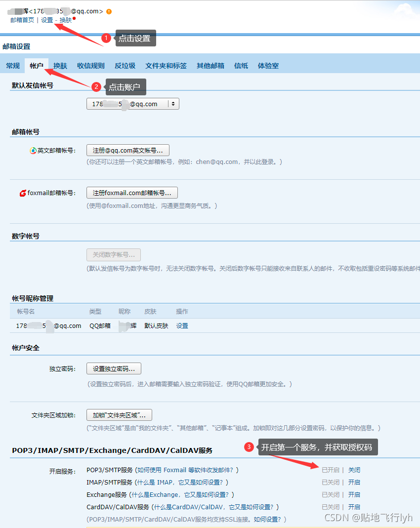Open the default sender account dropdown

click(133, 104)
